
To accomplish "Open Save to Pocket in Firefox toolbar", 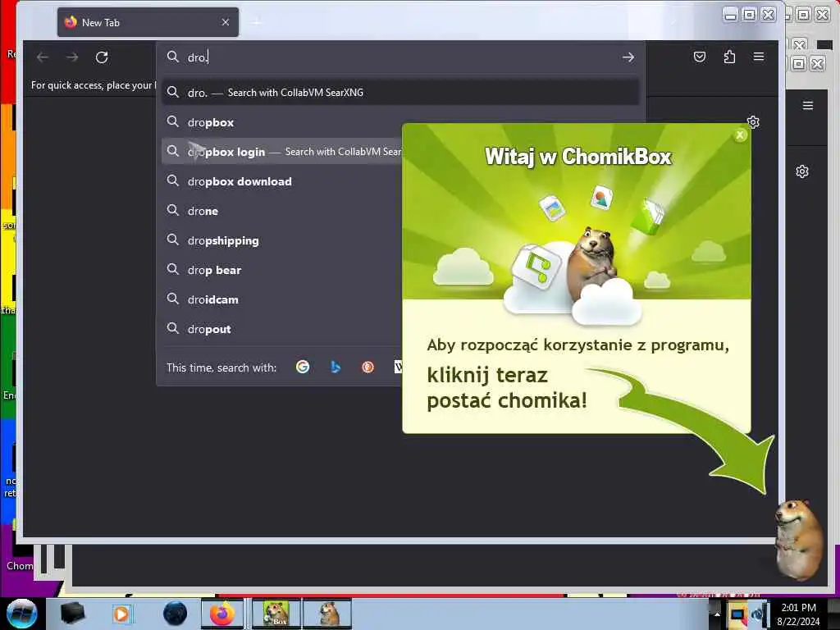I will click(x=700, y=57).
